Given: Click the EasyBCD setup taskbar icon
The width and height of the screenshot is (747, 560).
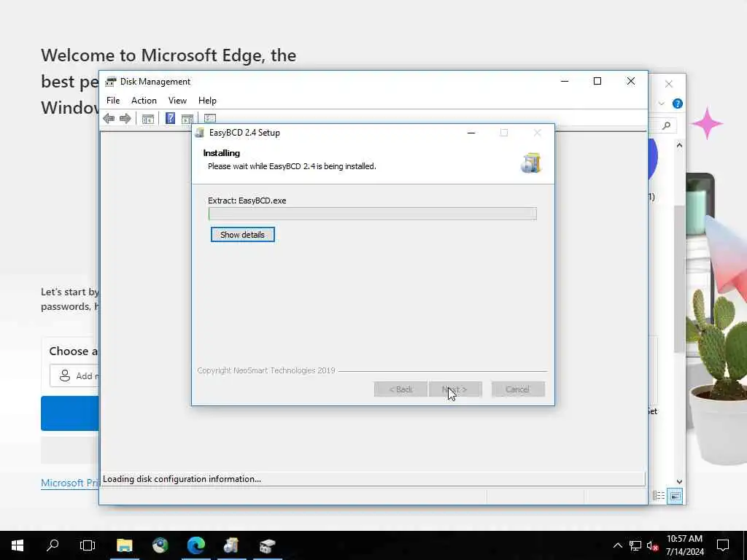Looking at the screenshot, I should (231, 545).
